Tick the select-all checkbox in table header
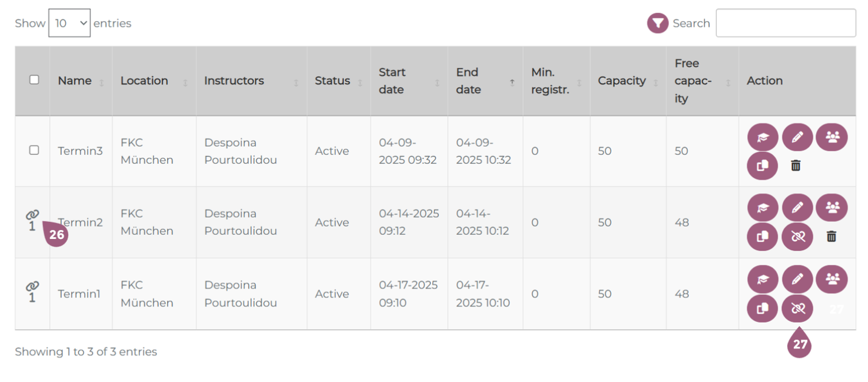This screenshot has height=382, width=868. coord(34,79)
